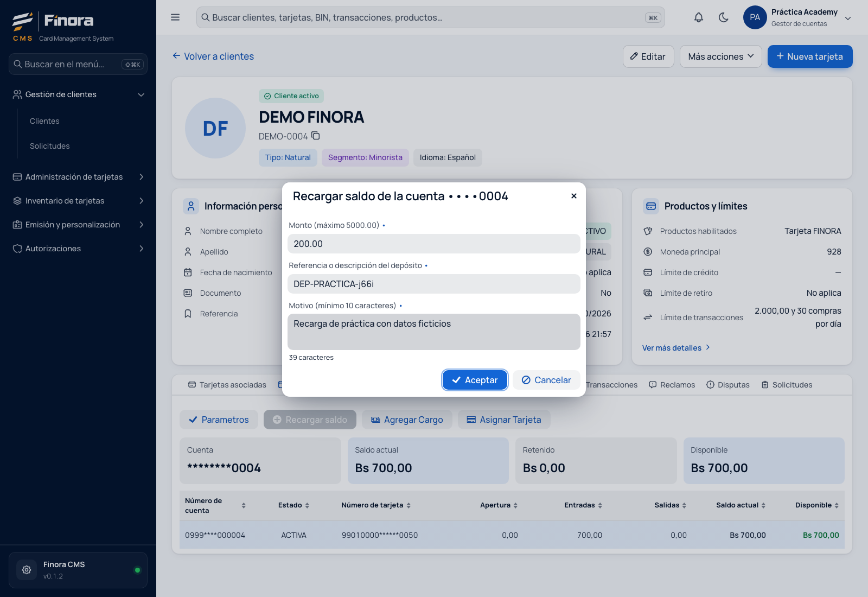Open Más acciones dropdown
The width and height of the screenshot is (868, 597).
721,56
